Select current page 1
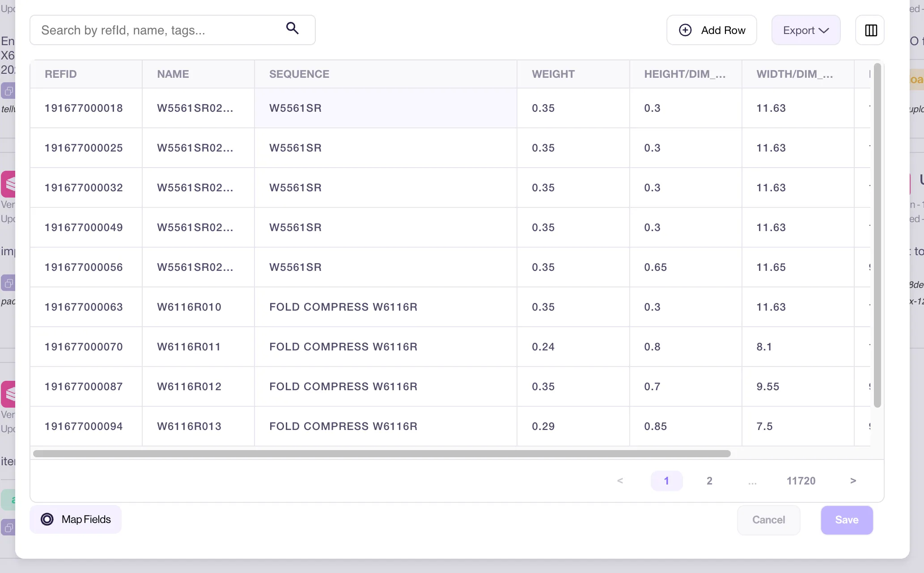 click(666, 481)
